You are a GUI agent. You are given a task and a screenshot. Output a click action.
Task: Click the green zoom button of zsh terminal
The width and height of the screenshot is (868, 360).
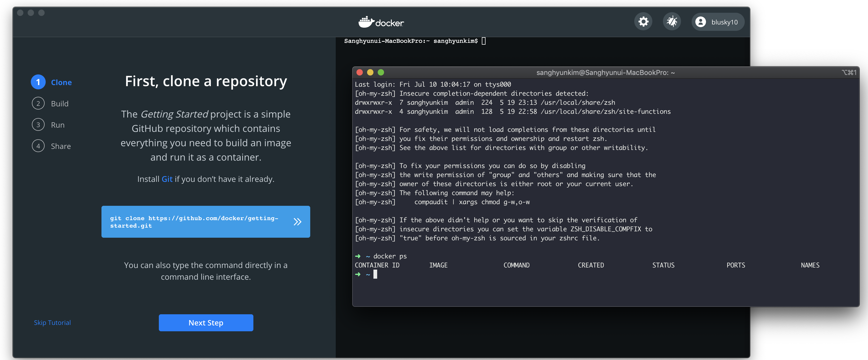381,72
